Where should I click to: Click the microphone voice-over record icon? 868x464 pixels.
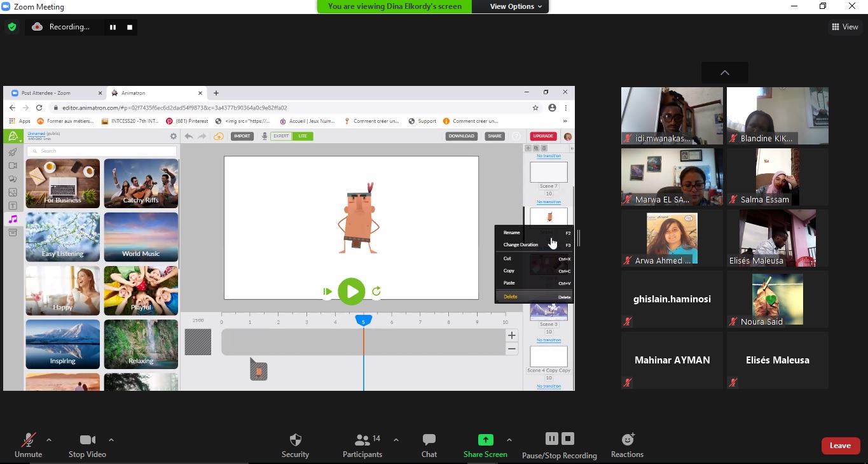[264, 136]
